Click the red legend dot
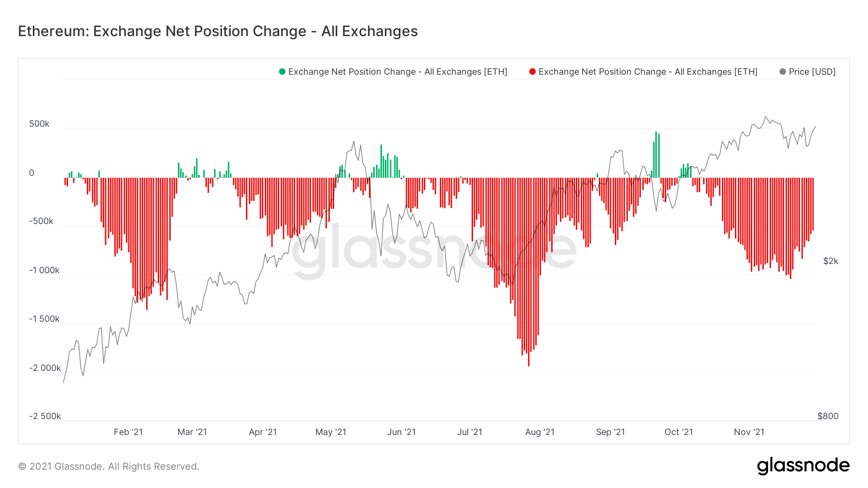Viewport: 868px width, 488px height. [x=532, y=72]
